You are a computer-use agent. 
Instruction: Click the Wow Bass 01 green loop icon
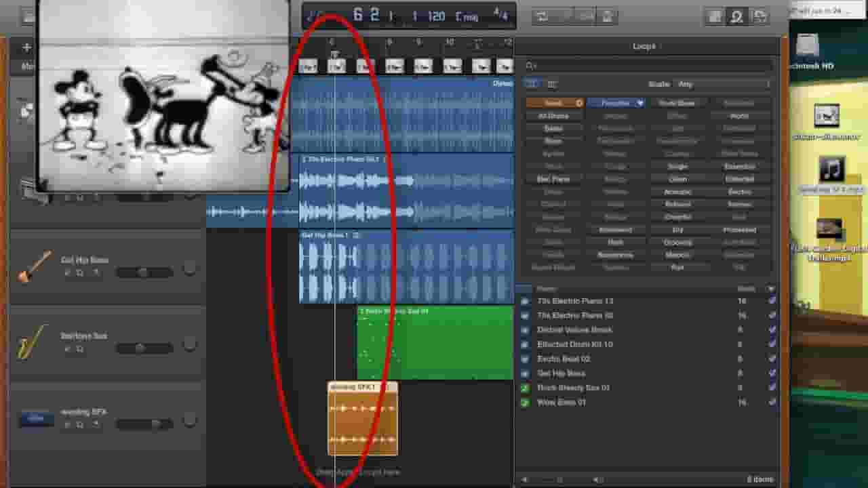524,403
